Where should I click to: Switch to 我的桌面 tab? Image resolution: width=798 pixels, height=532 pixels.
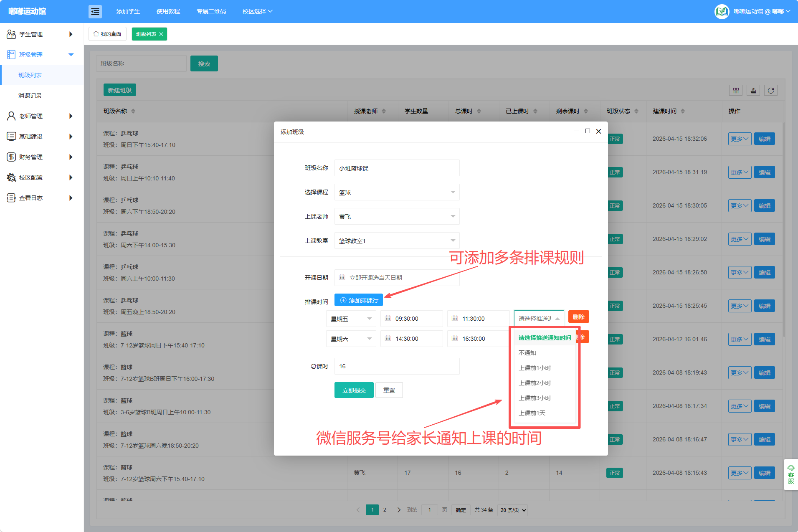tap(107, 34)
